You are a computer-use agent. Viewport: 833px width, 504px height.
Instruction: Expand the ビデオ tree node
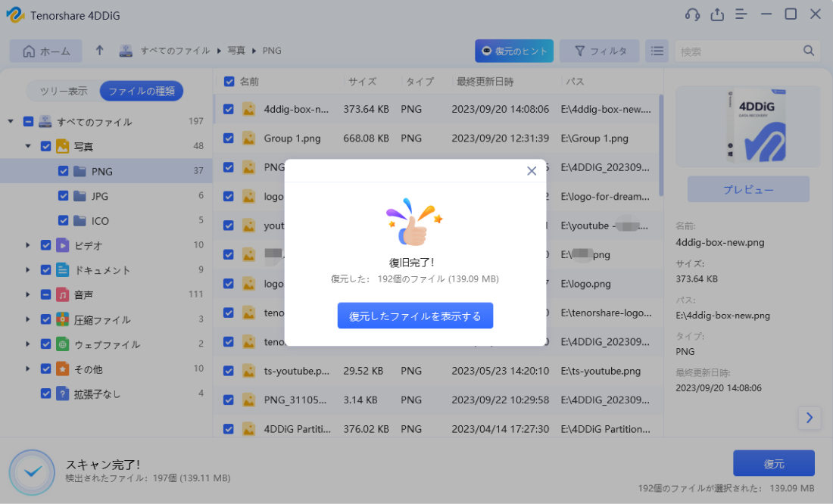click(x=28, y=245)
